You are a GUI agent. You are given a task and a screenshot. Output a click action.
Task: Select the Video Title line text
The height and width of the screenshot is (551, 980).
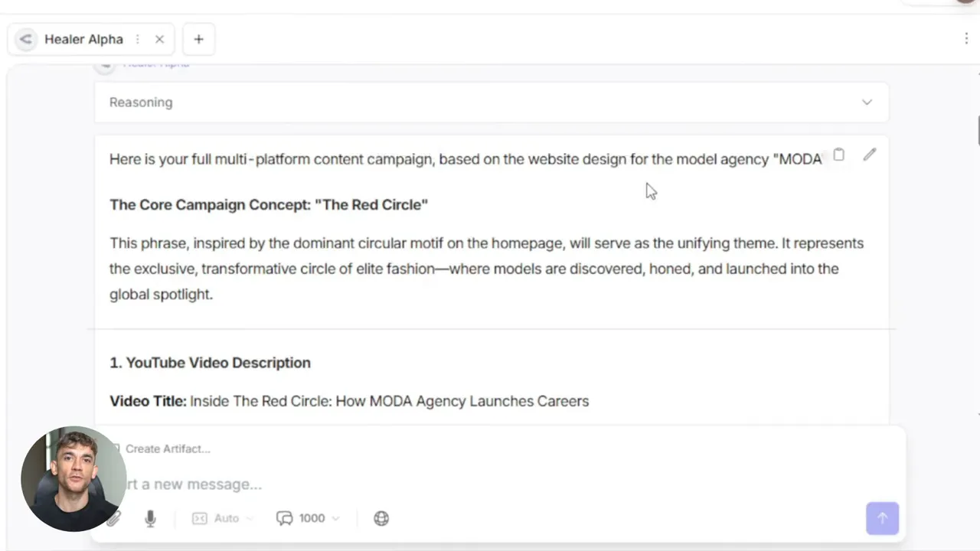[x=349, y=401]
